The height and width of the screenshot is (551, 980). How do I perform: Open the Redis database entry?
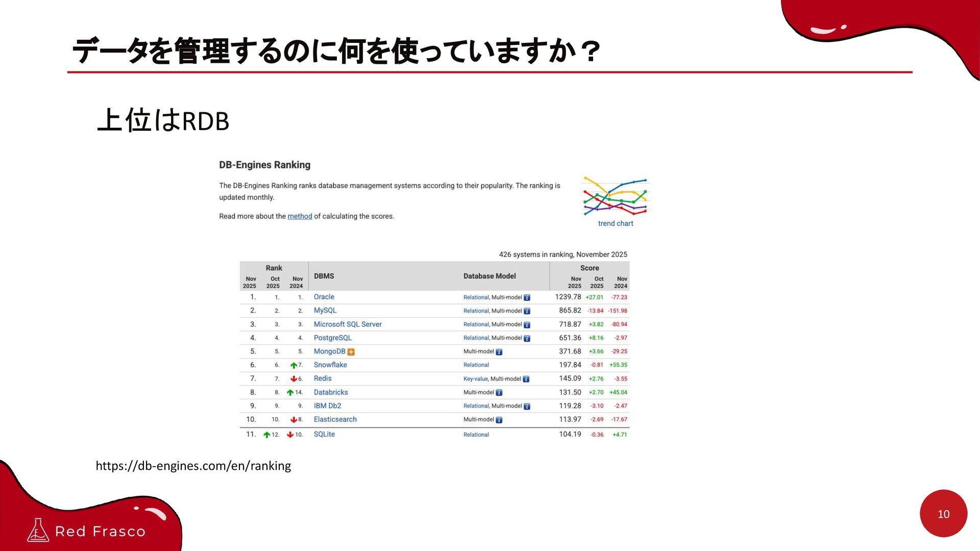pyautogui.click(x=323, y=378)
